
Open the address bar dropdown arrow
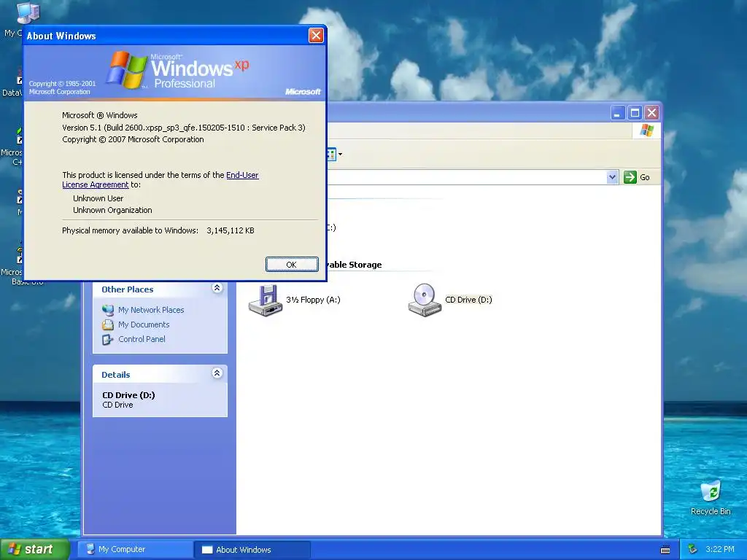click(x=612, y=177)
